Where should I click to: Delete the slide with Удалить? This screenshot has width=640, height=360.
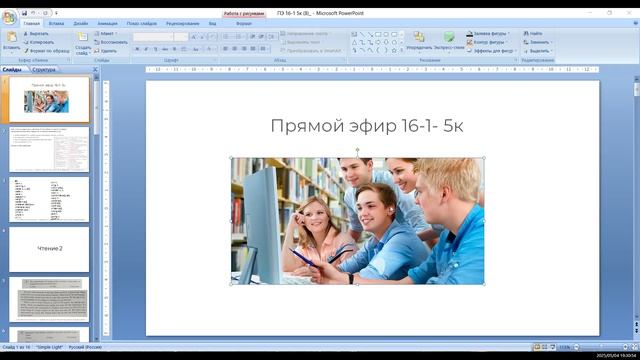pos(105,51)
